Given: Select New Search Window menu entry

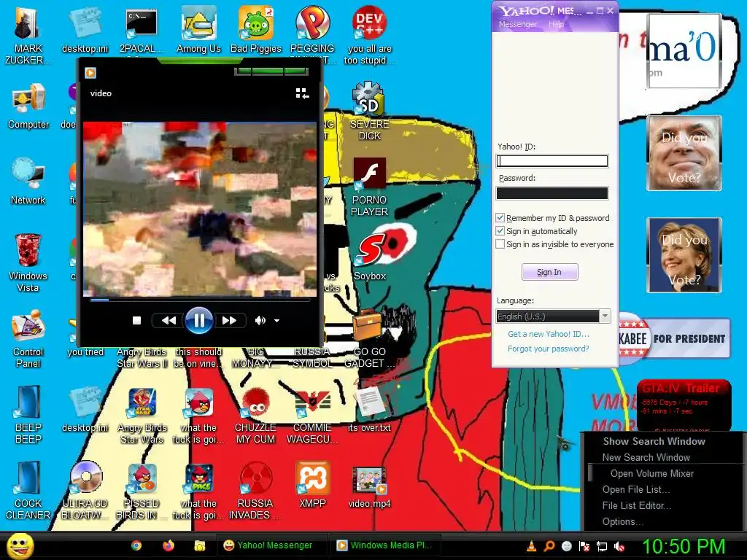Looking at the screenshot, I should (x=646, y=458).
